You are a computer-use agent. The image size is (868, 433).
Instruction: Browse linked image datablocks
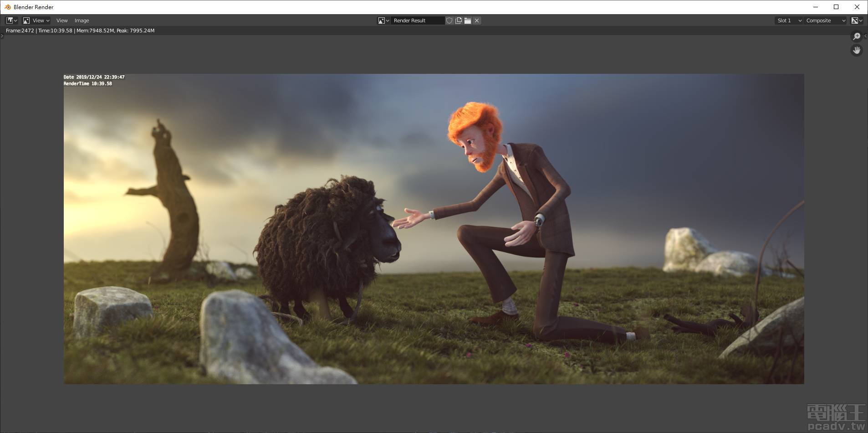383,21
